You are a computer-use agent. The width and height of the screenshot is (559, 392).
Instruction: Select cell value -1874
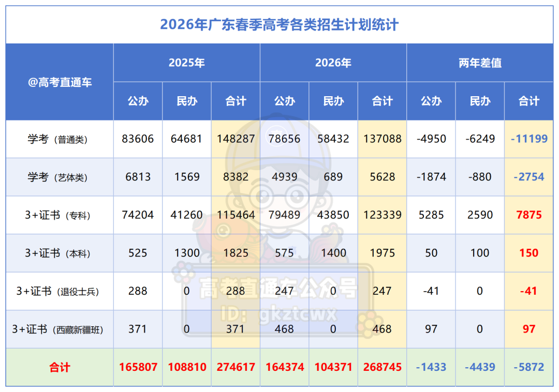click(x=431, y=177)
